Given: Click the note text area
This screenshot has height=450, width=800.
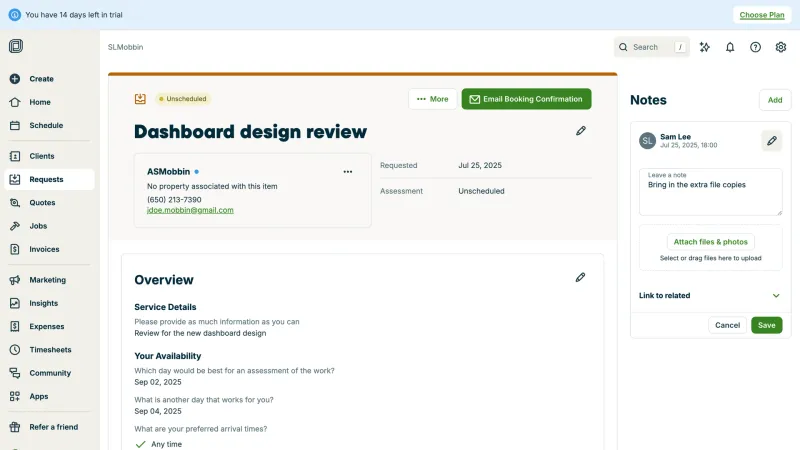Looking at the screenshot, I should point(711,192).
